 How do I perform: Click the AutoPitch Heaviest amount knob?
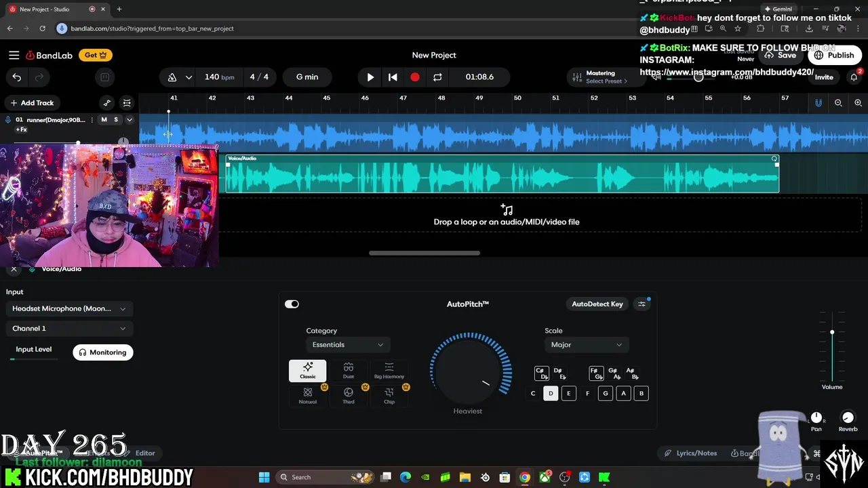tap(468, 371)
